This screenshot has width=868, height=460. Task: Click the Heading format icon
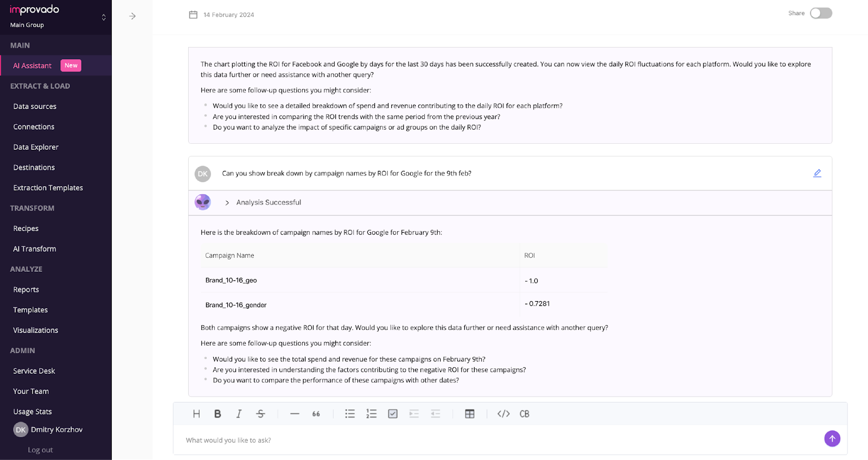click(196, 414)
